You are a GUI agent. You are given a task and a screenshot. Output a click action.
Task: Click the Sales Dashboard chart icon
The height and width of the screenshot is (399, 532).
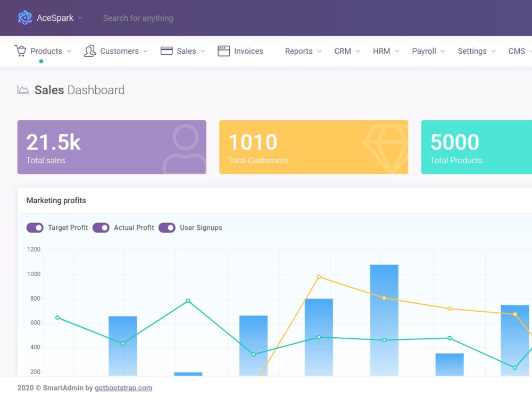click(x=23, y=90)
